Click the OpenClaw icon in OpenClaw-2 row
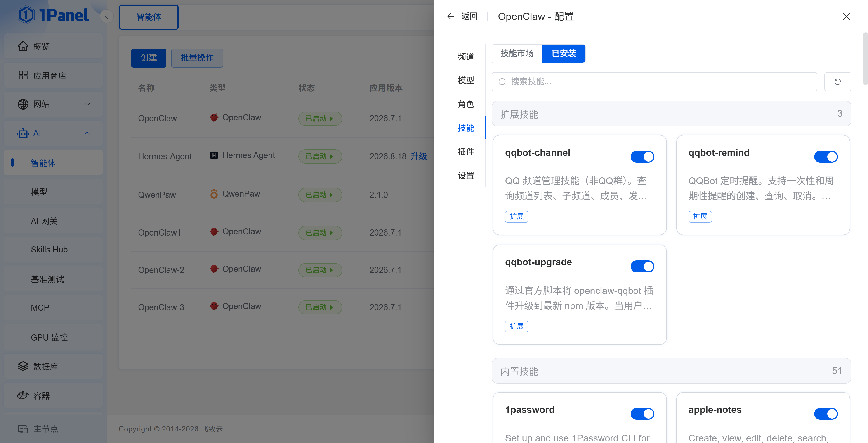This screenshot has width=868, height=443. click(x=214, y=269)
